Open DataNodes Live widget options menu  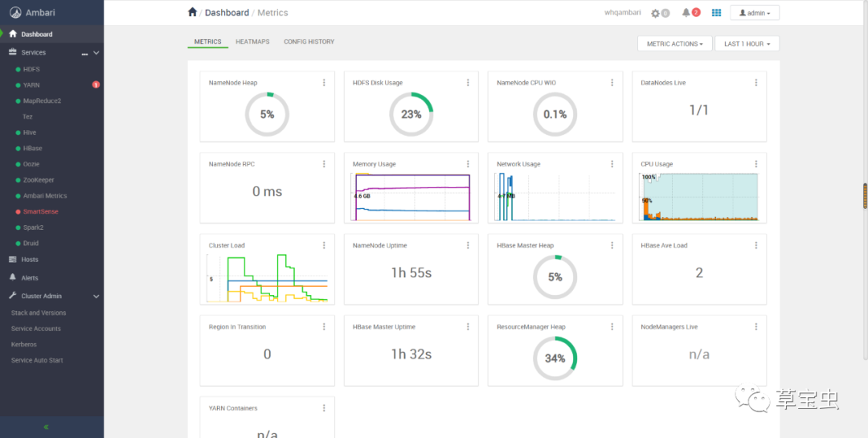pyautogui.click(x=756, y=83)
